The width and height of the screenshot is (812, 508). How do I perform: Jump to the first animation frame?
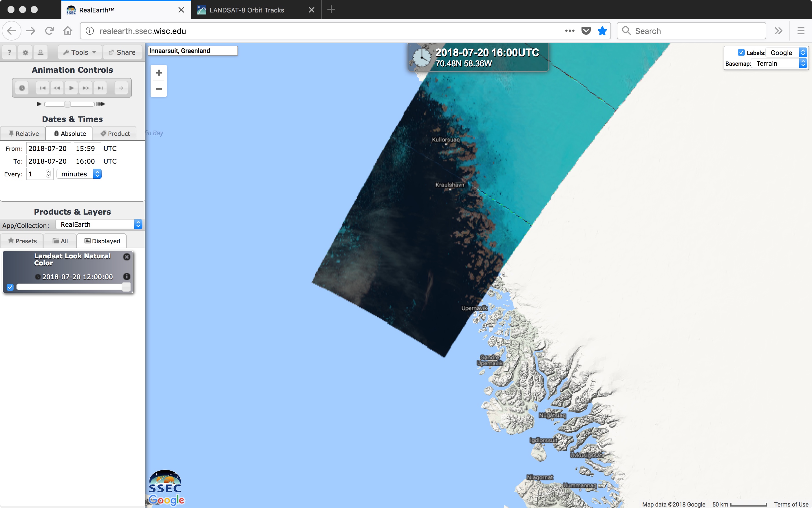pyautogui.click(x=43, y=88)
